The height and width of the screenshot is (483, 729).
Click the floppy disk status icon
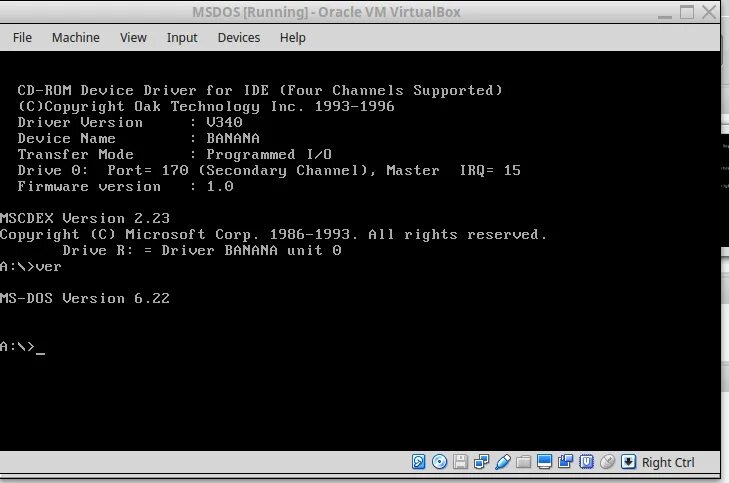click(460, 462)
